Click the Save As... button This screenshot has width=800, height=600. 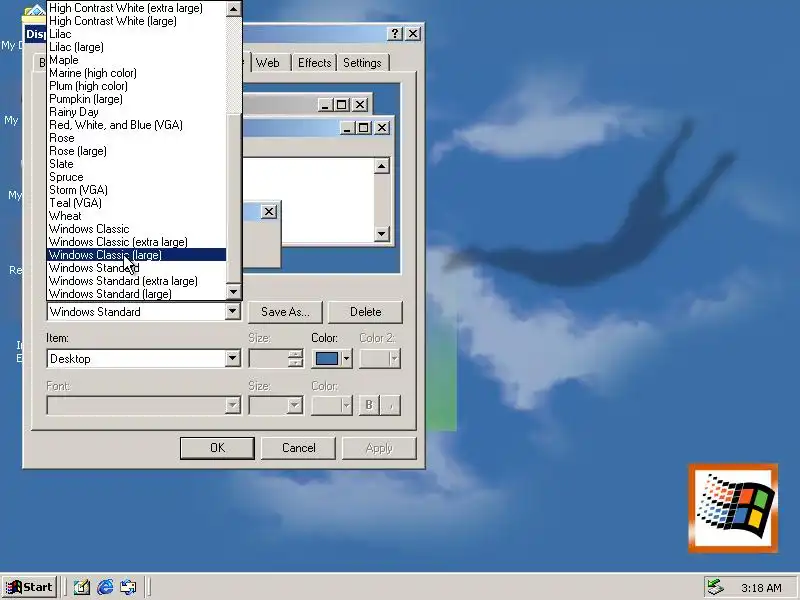[285, 312]
